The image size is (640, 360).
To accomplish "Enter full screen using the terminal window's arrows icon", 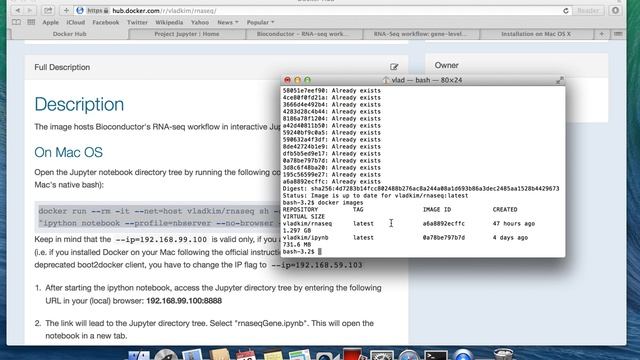I will [x=560, y=80].
